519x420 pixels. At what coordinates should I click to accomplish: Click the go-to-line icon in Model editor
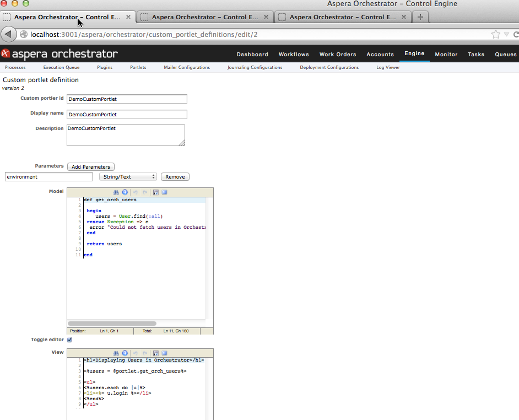(x=125, y=192)
